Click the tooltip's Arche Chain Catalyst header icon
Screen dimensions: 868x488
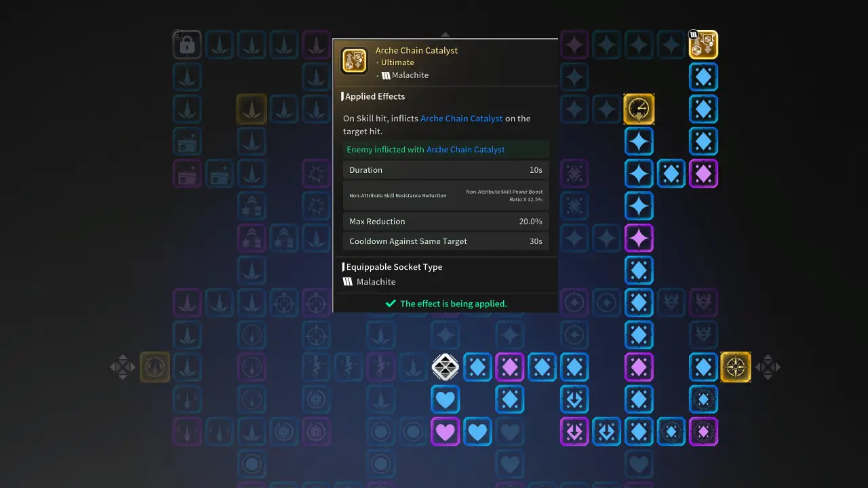coord(355,60)
